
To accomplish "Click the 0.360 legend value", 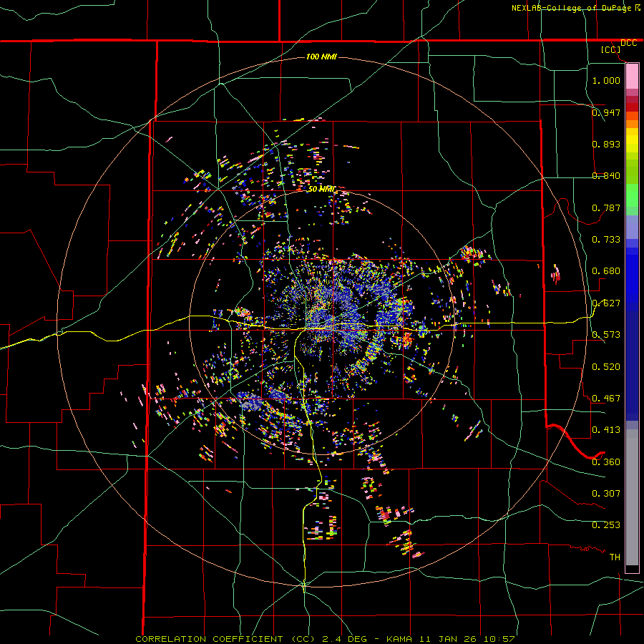I will [606, 462].
